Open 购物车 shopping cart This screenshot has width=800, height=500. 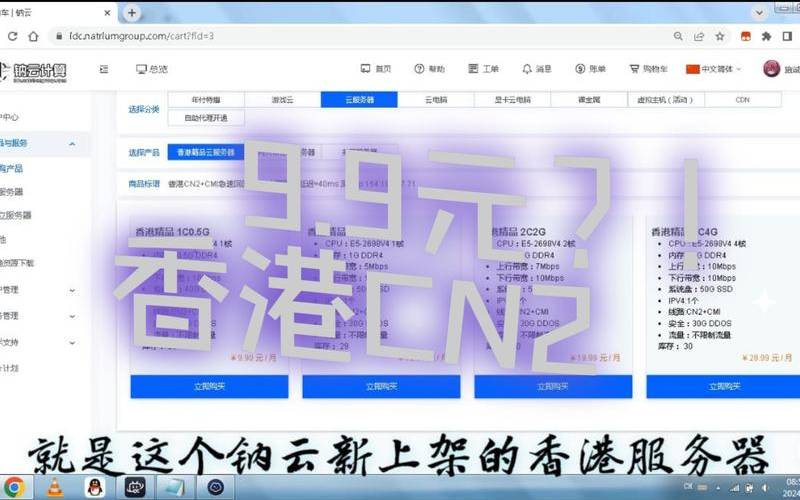(x=648, y=69)
